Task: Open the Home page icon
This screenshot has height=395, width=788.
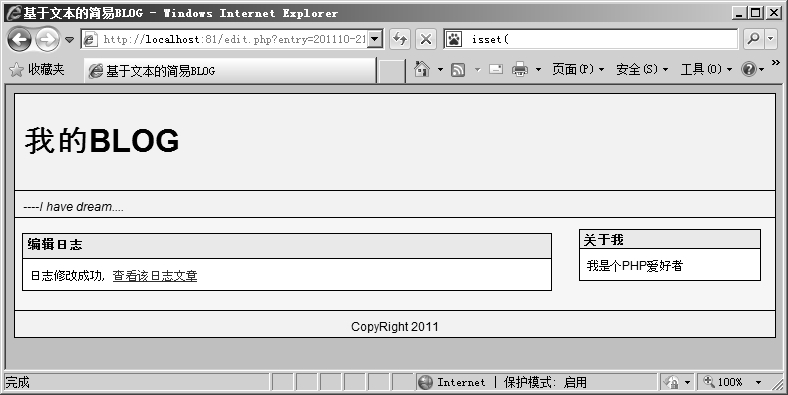Action: 422,69
